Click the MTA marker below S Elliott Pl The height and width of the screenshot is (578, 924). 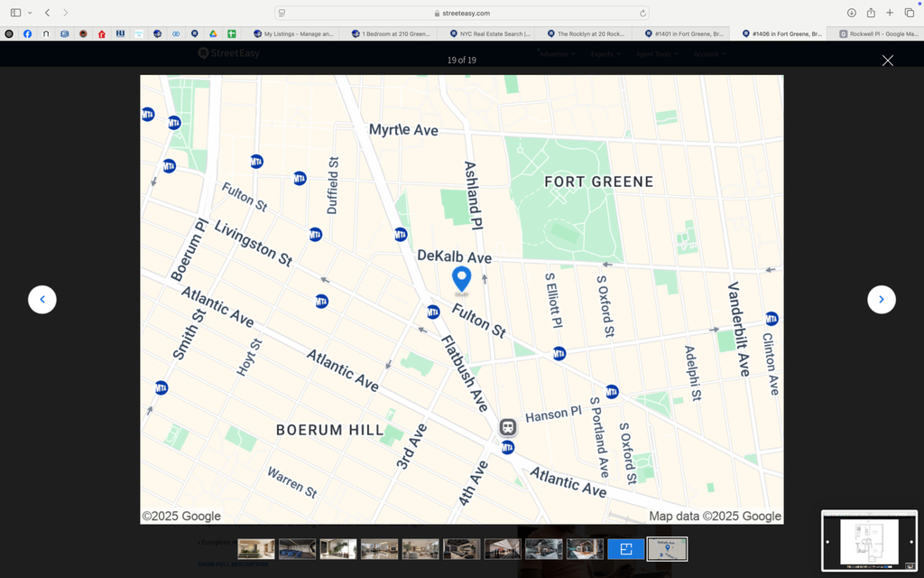point(559,354)
